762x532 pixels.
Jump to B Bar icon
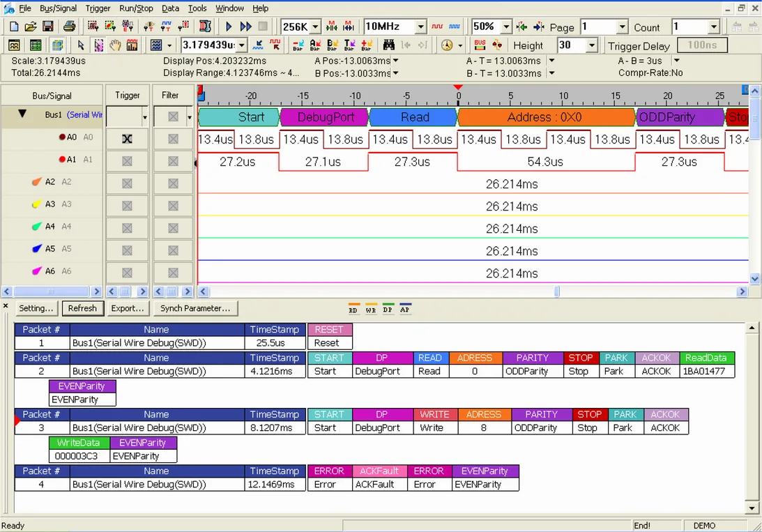tap(333, 45)
